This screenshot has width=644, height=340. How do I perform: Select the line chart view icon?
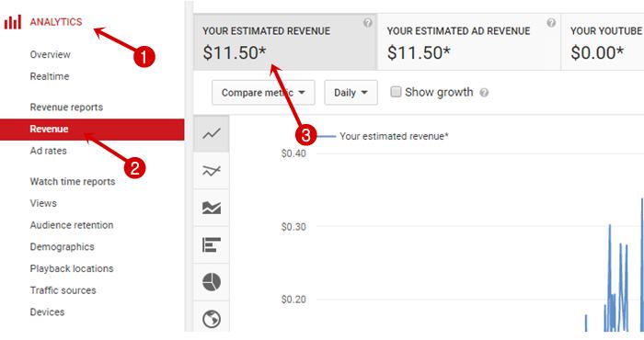pos(212,134)
